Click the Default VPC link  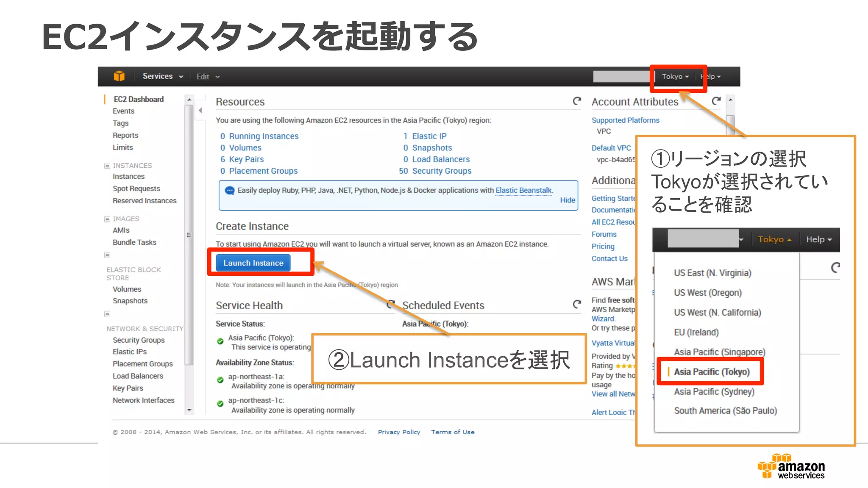pos(611,148)
